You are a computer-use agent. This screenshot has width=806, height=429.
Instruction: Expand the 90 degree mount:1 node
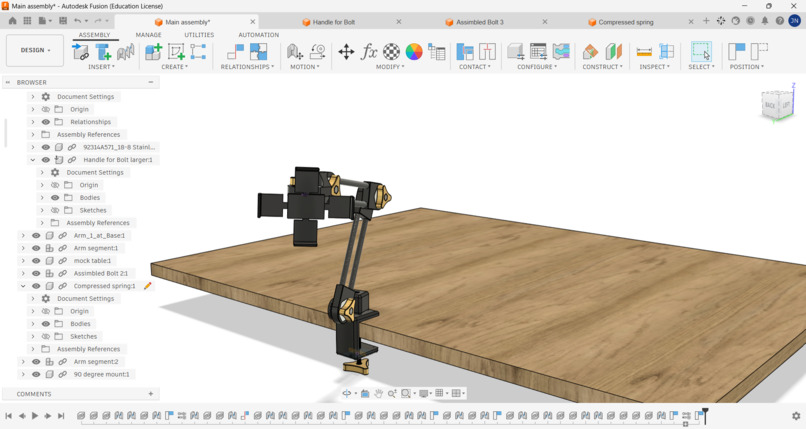click(x=23, y=375)
